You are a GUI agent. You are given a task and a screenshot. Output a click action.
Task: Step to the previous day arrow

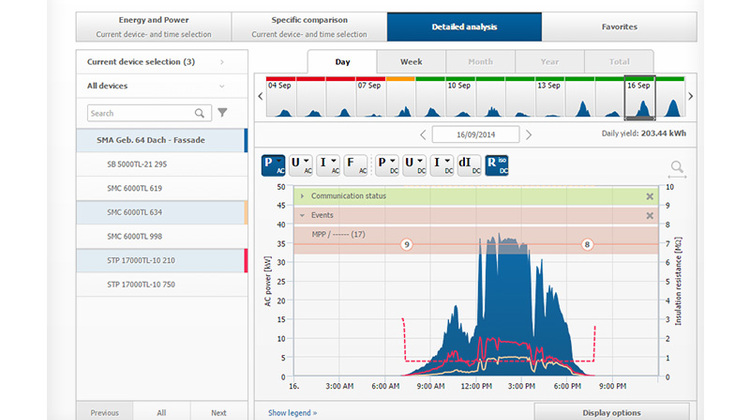423,135
